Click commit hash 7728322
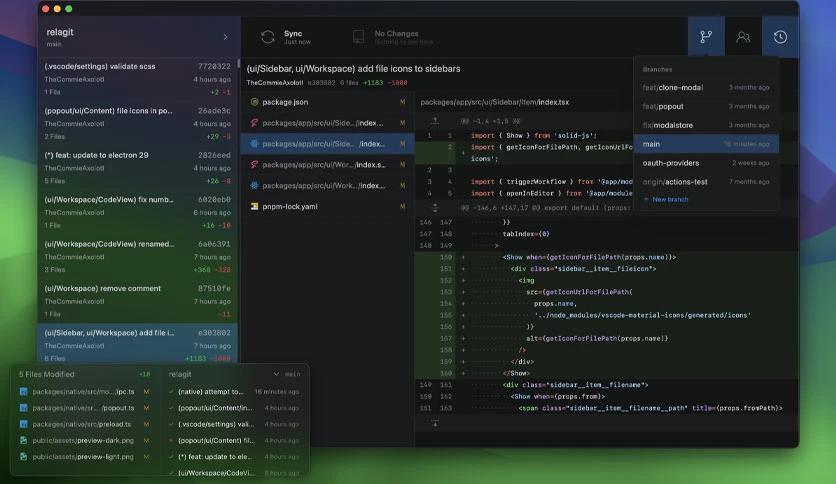 [214, 66]
